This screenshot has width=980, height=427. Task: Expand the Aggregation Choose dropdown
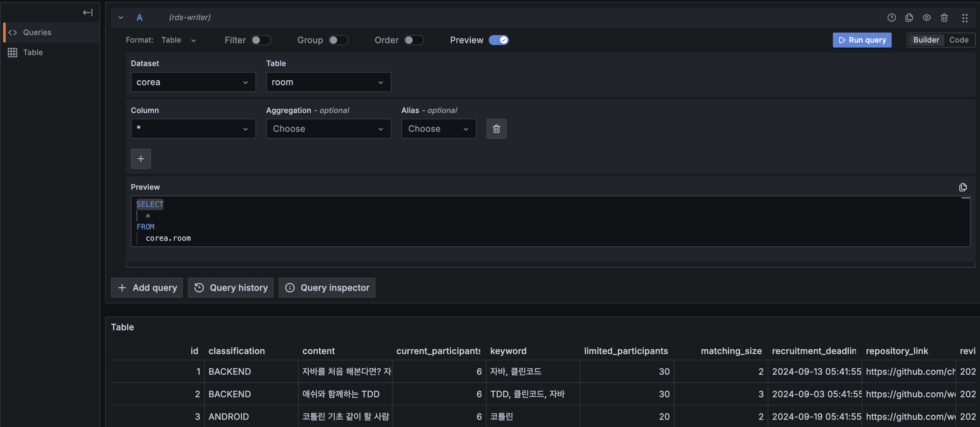[x=328, y=129]
